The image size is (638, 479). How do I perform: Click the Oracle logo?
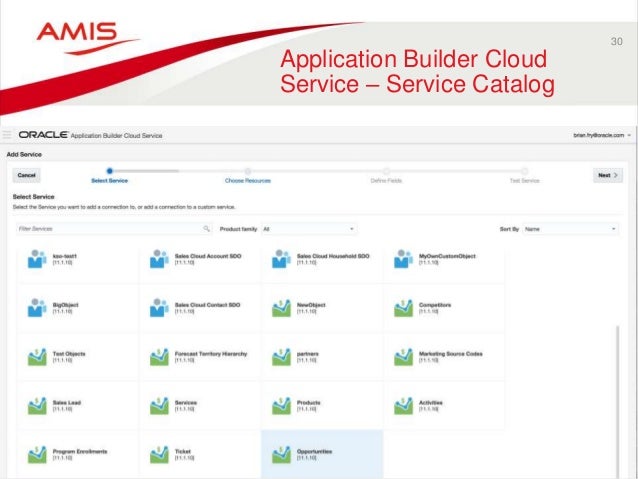click(x=43, y=135)
